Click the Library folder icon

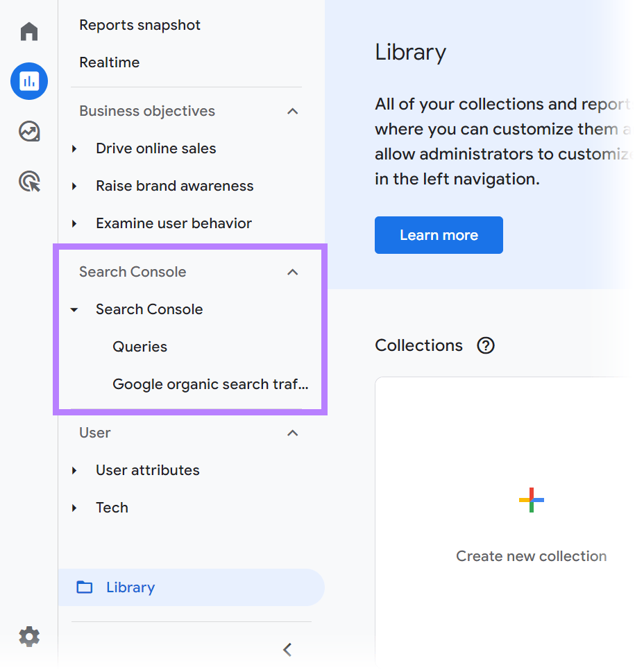83,587
